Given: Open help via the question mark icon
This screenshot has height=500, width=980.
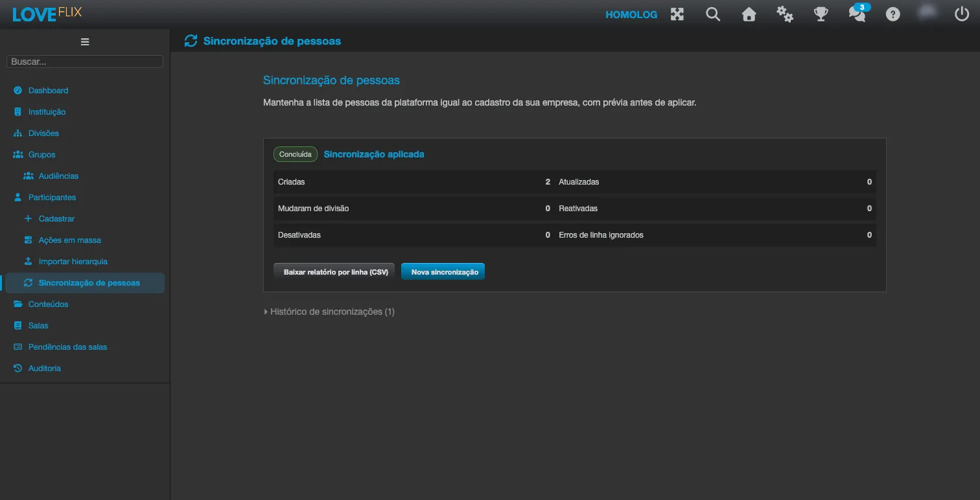Looking at the screenshot, I should 893,14.
